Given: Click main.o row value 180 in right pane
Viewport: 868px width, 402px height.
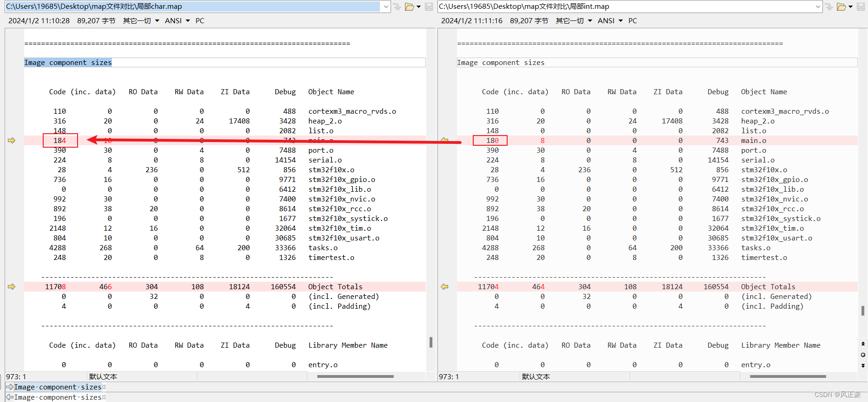Looking at the screenshot, I should point(492,140).
